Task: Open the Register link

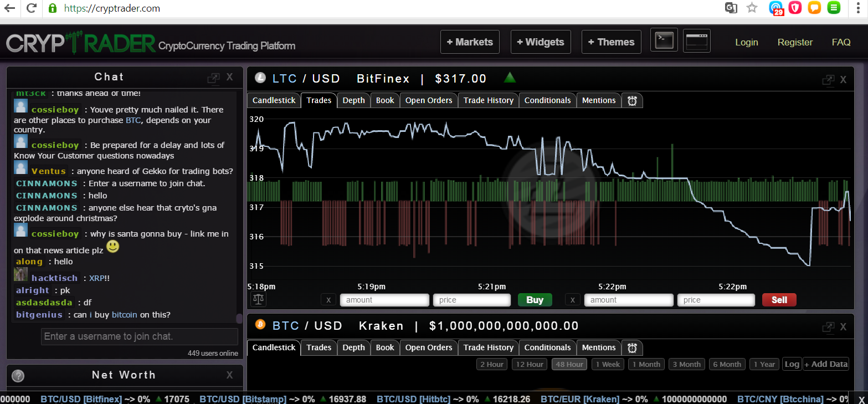Action: click(x=795, y=42)
